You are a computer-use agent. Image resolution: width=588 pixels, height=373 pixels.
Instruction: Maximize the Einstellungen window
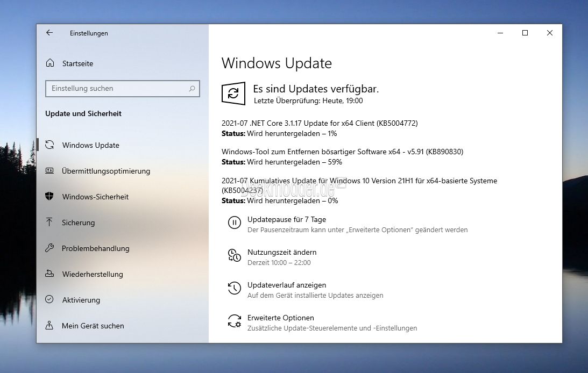pyautogui.click(x=525, y=33)
